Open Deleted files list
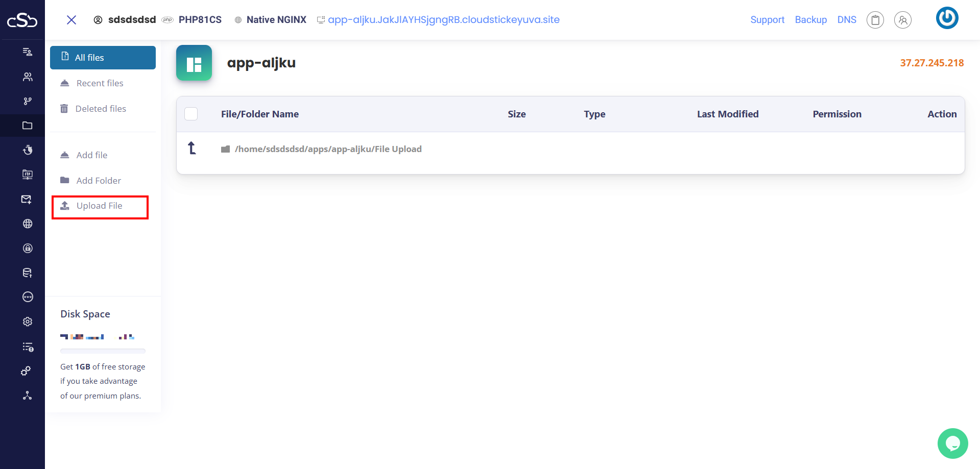Viewport: 980px width, 469px height. [x=101, y=109]
